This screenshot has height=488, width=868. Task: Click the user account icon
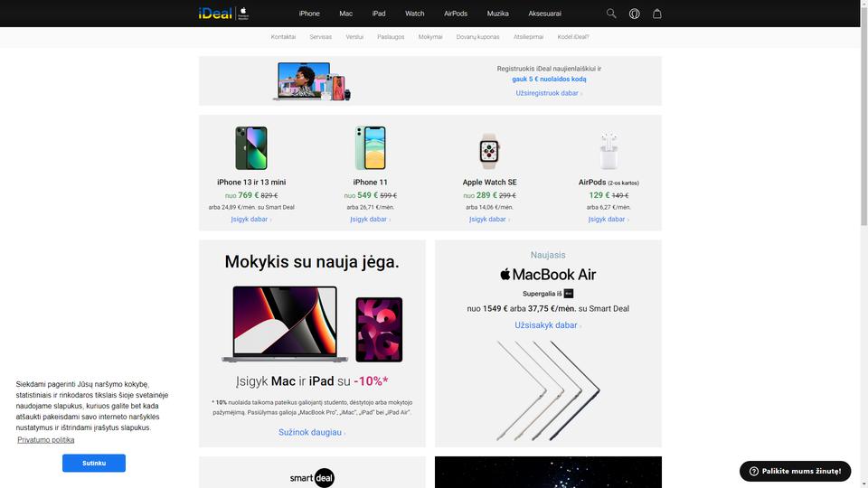click(635, 14)
